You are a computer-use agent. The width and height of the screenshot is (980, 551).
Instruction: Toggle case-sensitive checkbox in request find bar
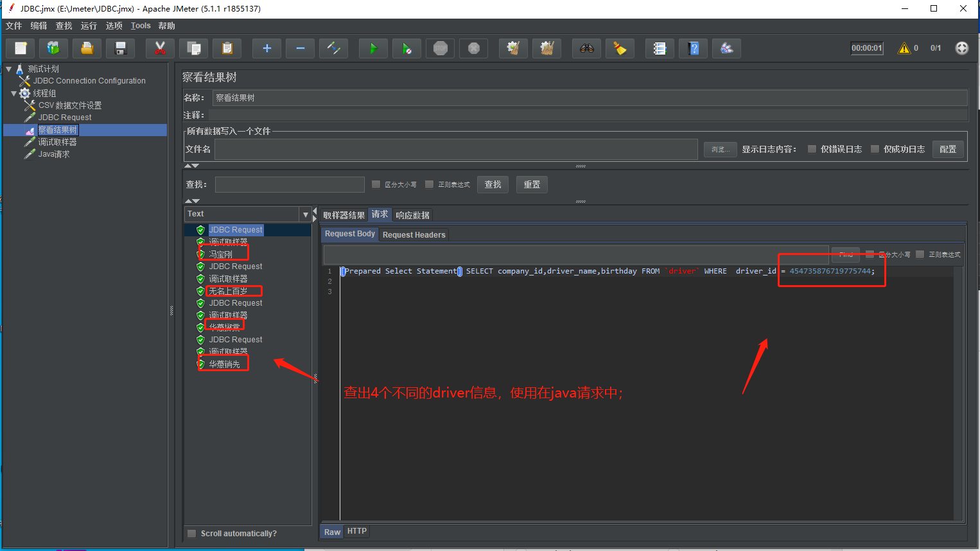(870, 254)
